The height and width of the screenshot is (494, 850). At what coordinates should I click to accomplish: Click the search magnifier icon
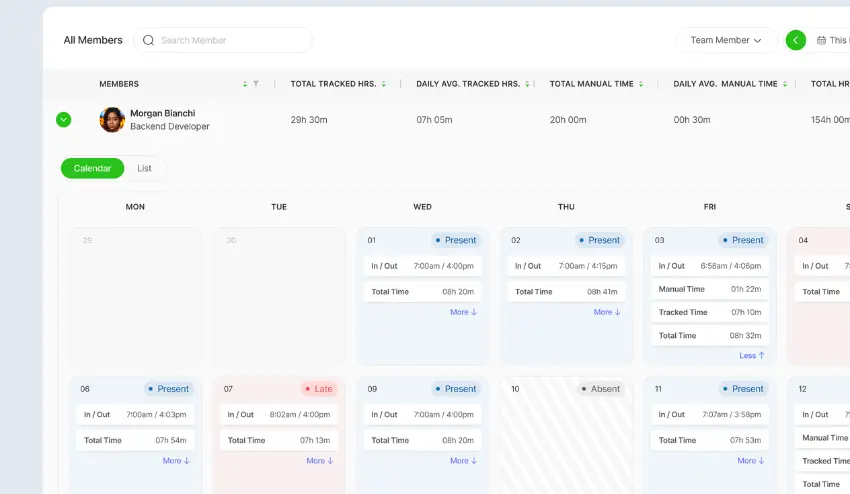(148, 40)
